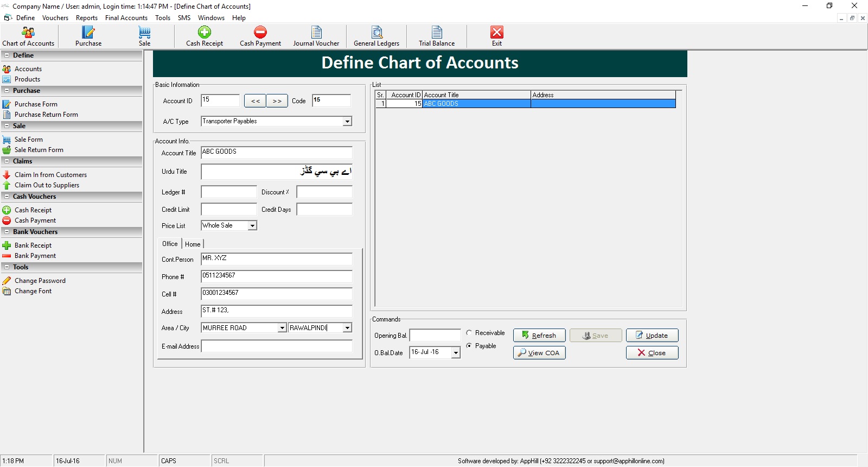Image resolution: width=868 pixels, height=467 pixels.
Task: Click the Sale cart toolbar icon
Action: 144,36
